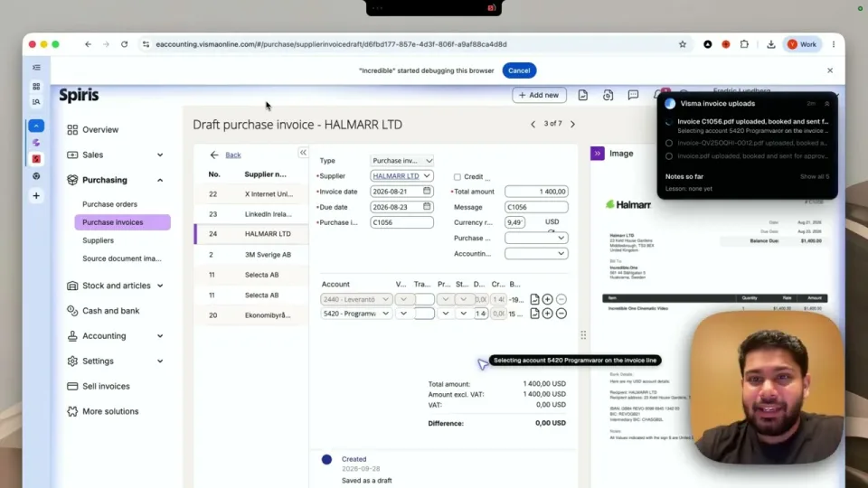This screenshot has width=868, height=488.
Task: Dismiss the debugging banner with X
Action: pyautogui.click(x=830, y=70)
